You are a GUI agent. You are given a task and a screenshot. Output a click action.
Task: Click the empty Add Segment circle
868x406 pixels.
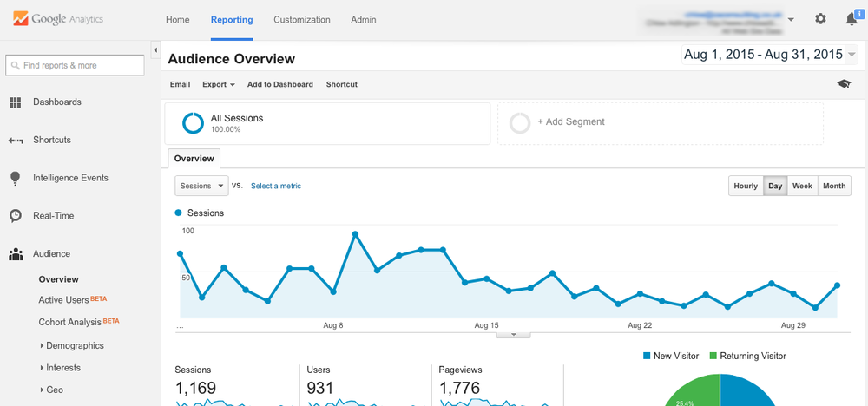point(520,123)
